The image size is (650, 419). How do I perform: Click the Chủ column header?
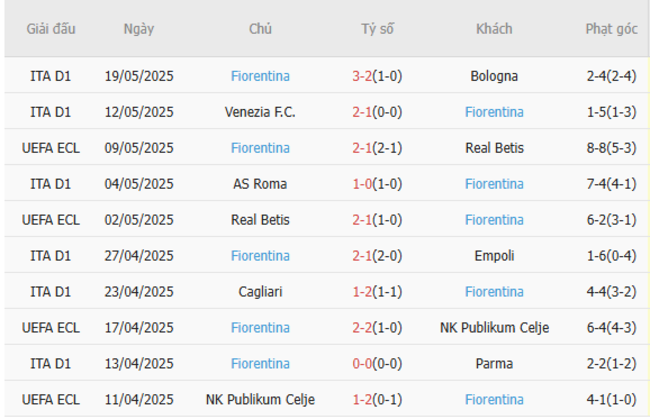pos(260,29)
